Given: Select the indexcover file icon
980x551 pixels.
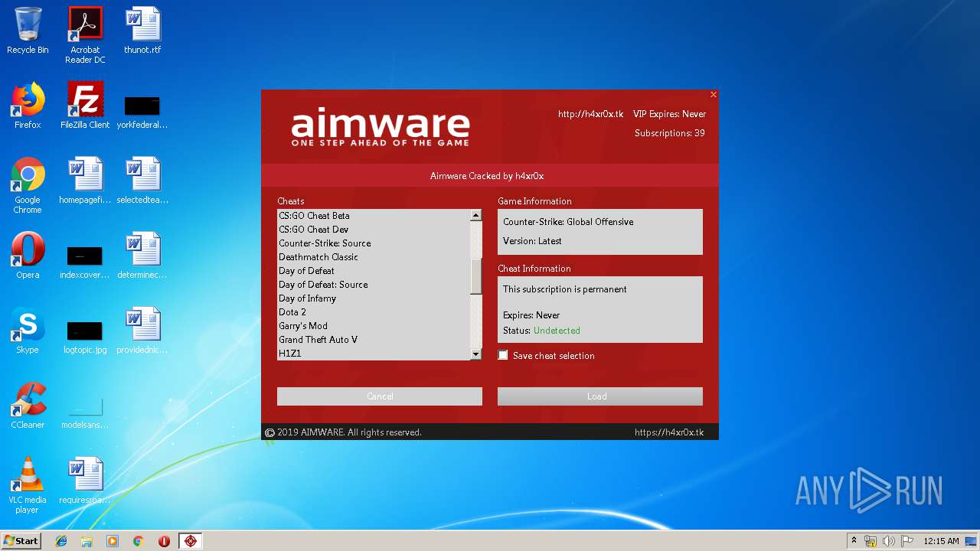Looking at the screenshot, I should (85, 262).
